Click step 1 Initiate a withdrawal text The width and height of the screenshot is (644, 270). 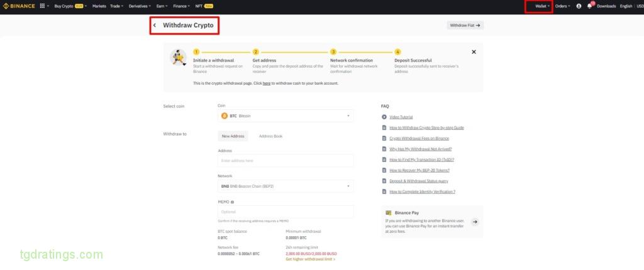tap(214, 60)
